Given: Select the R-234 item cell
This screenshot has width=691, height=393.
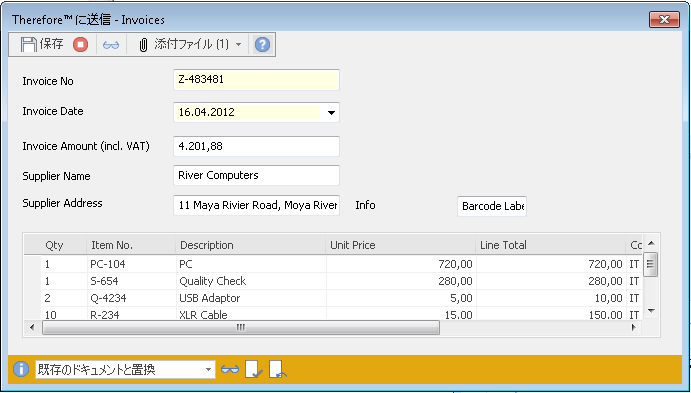Looking at the screenshot, I should 131,314.
